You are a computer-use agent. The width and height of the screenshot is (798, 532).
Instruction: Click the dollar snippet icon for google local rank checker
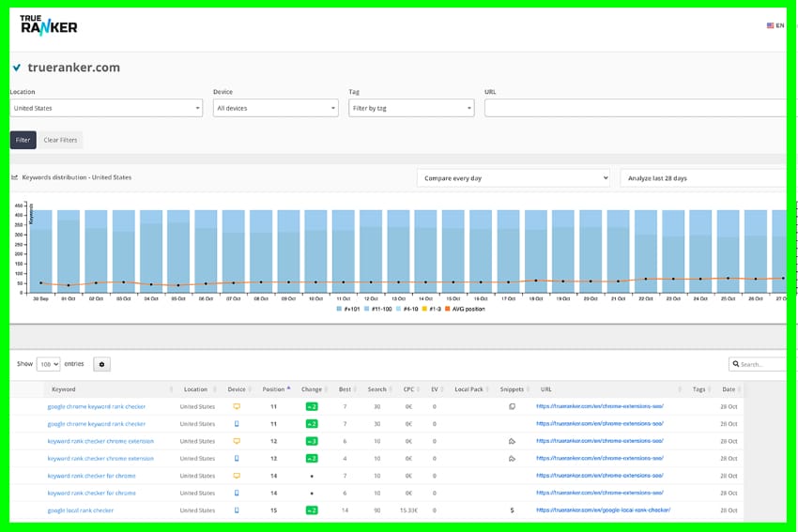tap(512, 510)
